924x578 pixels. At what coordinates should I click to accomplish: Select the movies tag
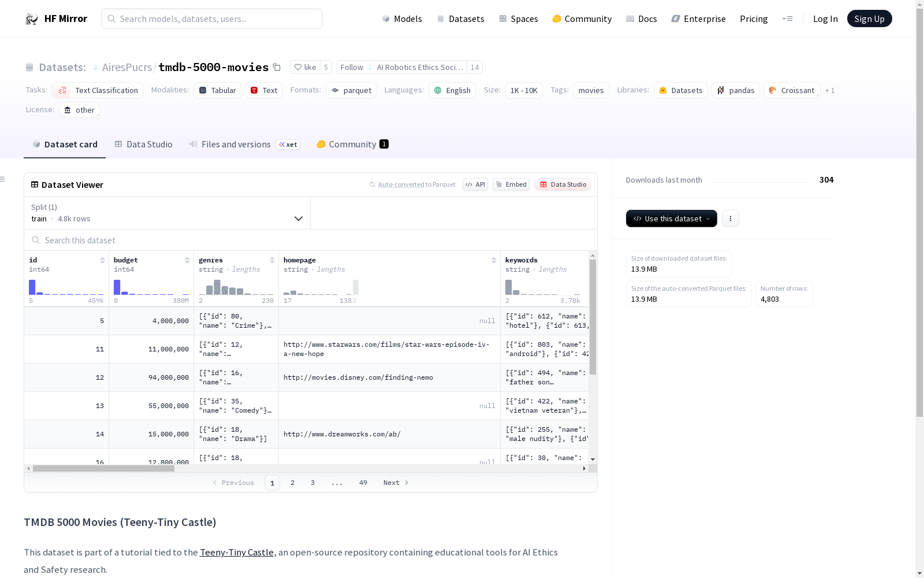[x=591, y=90]
